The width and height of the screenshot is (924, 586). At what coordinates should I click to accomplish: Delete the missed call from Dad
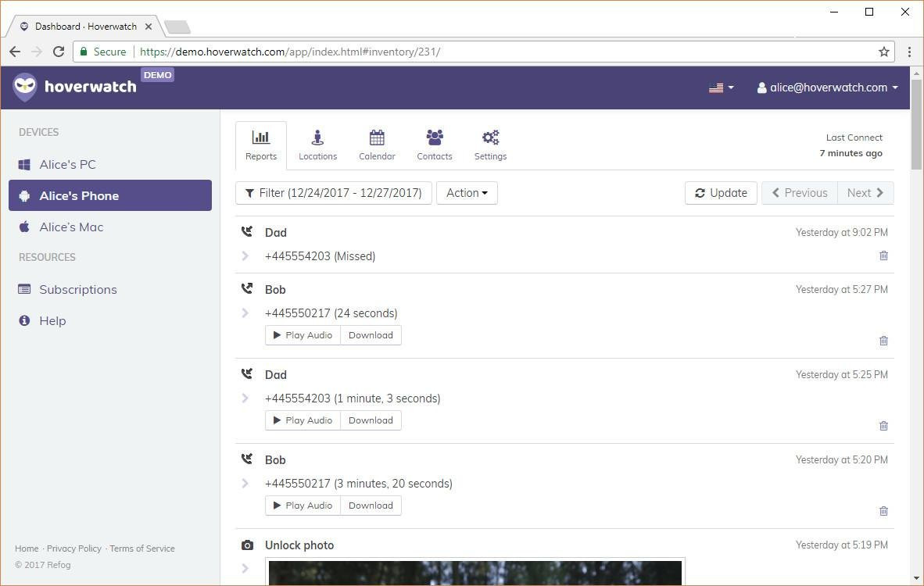point(883,255)
